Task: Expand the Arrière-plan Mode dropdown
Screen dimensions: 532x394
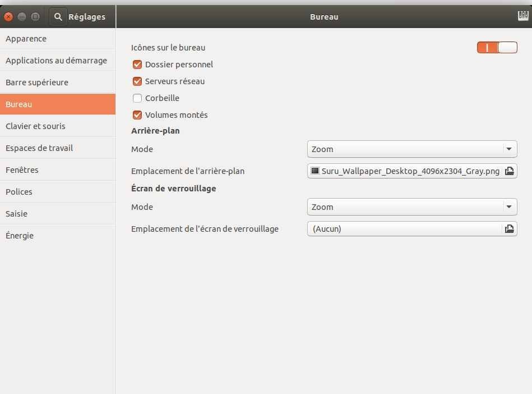Action: point(411,149)
